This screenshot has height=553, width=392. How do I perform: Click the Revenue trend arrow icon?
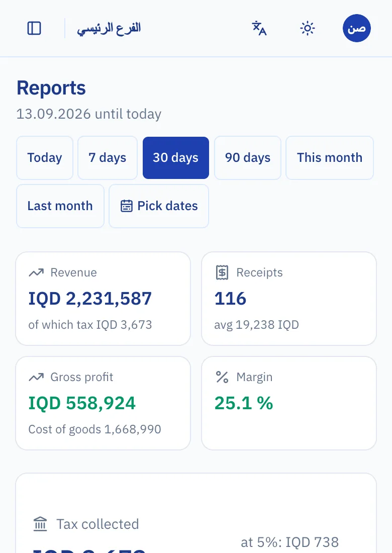[36, 272]
